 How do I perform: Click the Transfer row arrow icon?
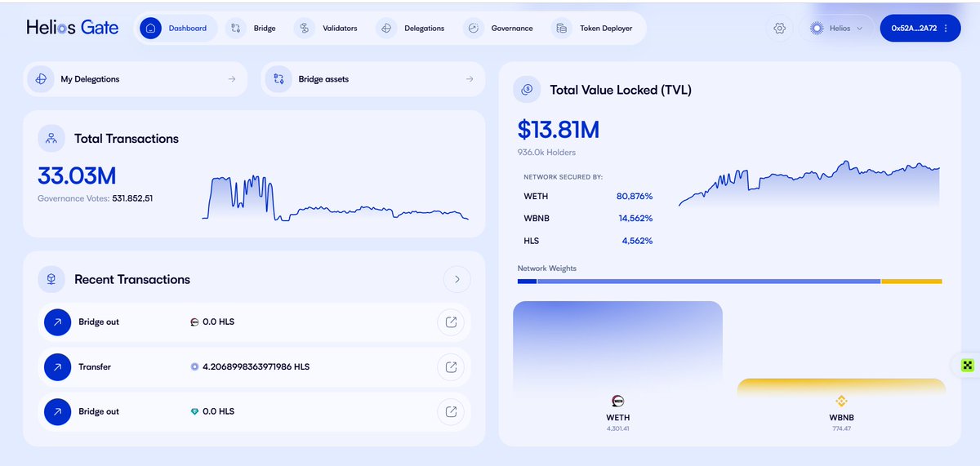(x=57, y=367)
